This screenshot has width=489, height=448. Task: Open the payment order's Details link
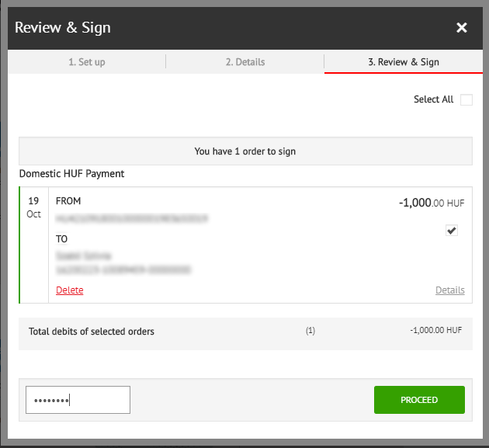point(449,290)
